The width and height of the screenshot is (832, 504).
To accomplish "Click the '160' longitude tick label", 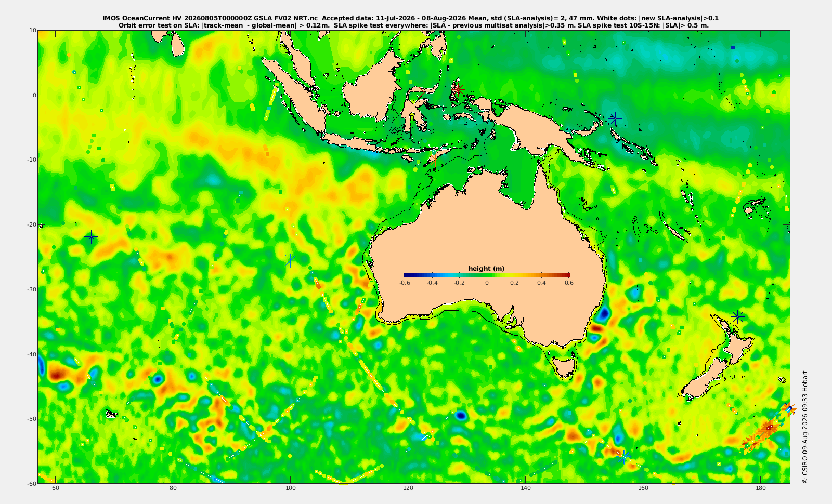I will coord(643,488).
